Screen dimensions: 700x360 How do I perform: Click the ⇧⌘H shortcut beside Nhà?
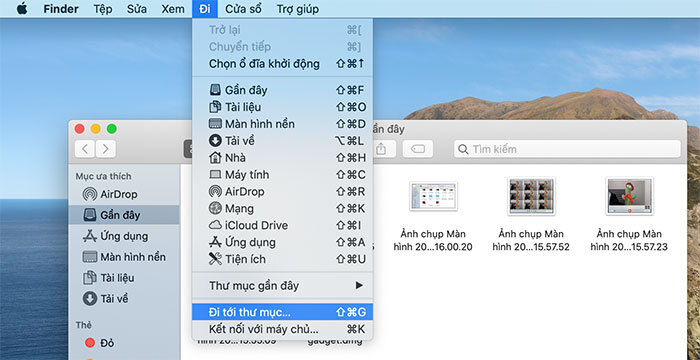(x=350, y=158)
